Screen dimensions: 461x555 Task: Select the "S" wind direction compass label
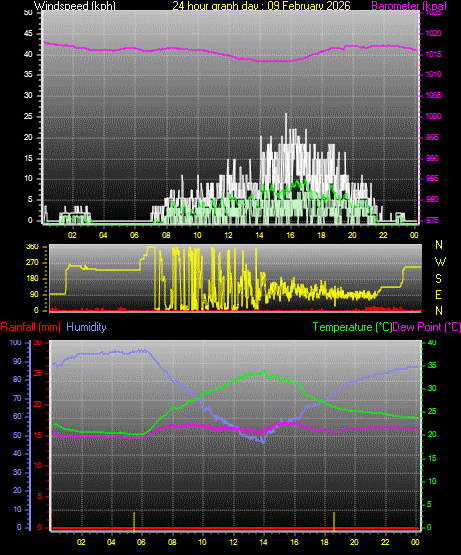click(x=438, y=279)
